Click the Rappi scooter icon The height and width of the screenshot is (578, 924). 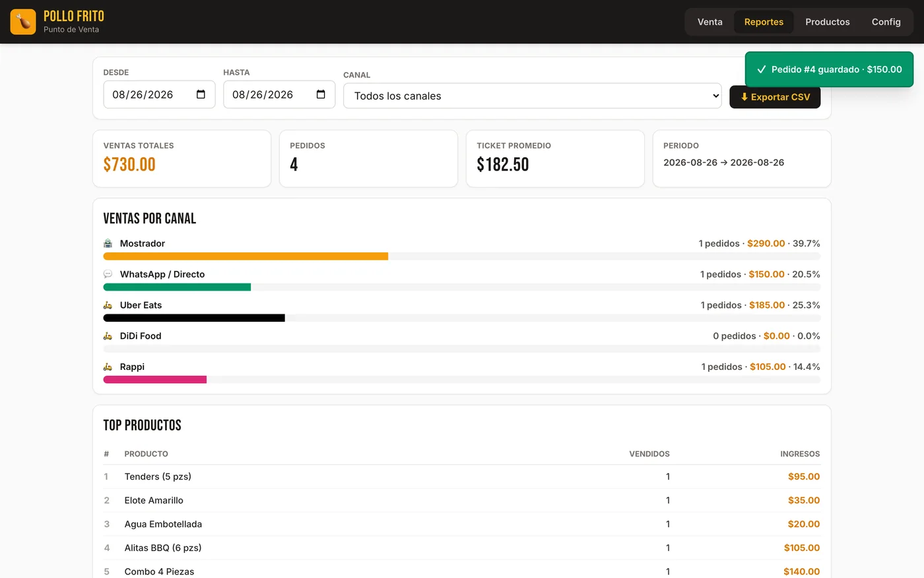click(108, 367)
